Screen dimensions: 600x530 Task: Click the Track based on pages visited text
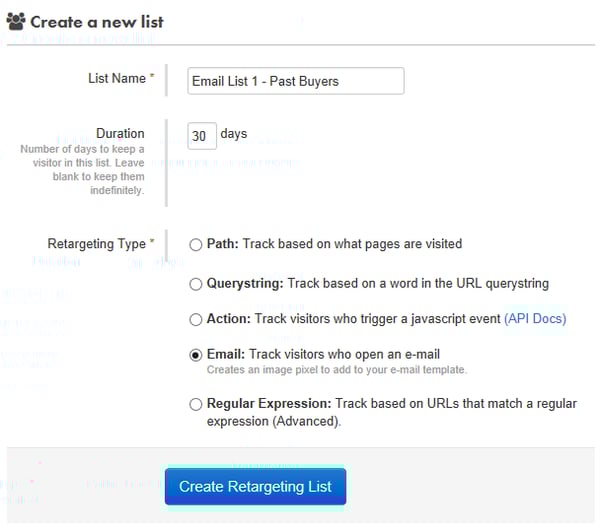(352, 244)
